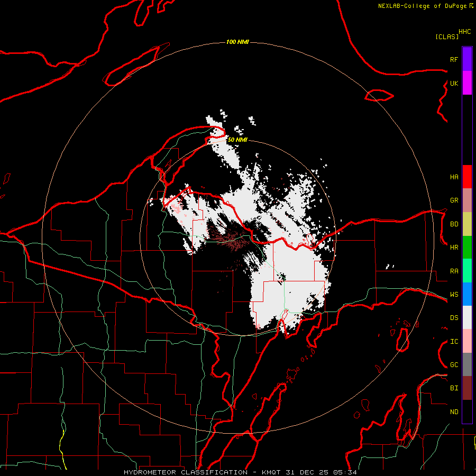Click the HA red legend swatch
Screen dimensions: 476x476
pyautogui.click(x=467, y=177)
